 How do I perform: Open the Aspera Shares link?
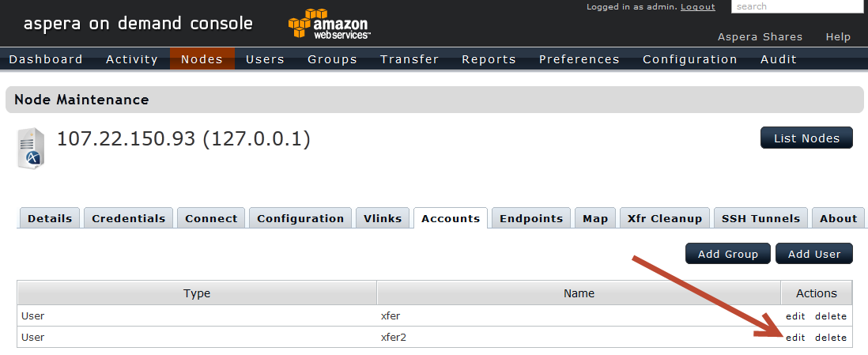click(x=760, y=36)
